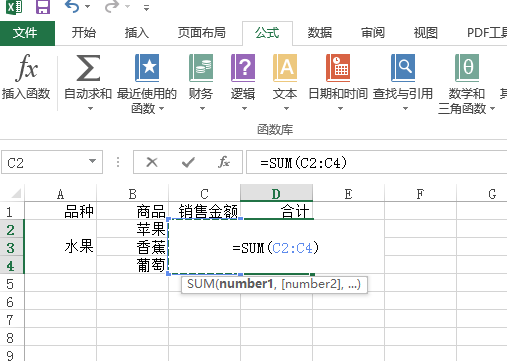Undo the last action
The height and width of the screenshot is (361, 507).
[72, 6]
